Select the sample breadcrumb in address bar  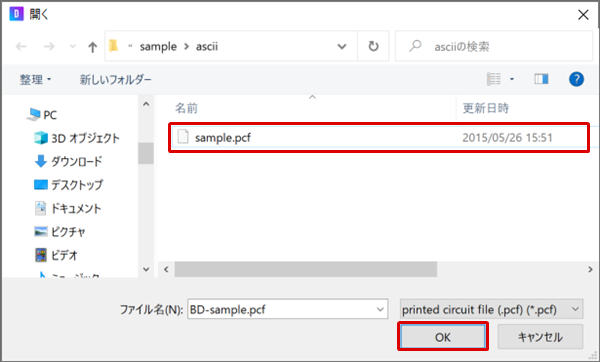158,46
